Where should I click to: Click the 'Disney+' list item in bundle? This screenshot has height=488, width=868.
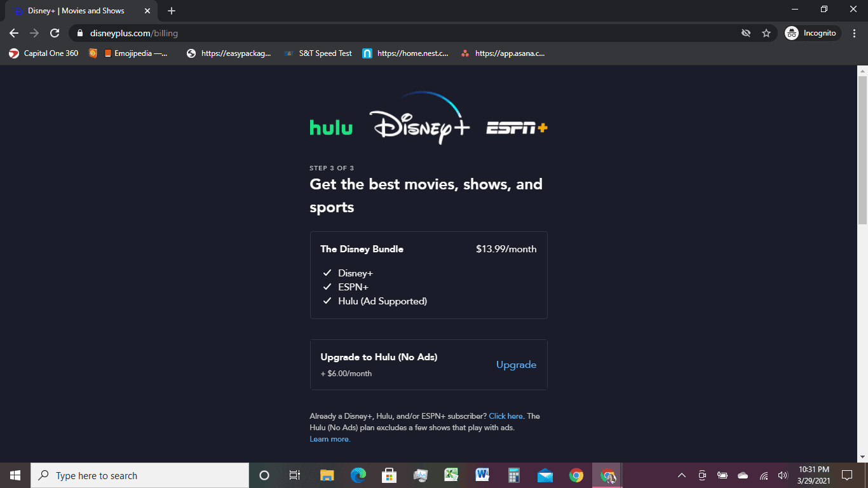pos(355,273)
